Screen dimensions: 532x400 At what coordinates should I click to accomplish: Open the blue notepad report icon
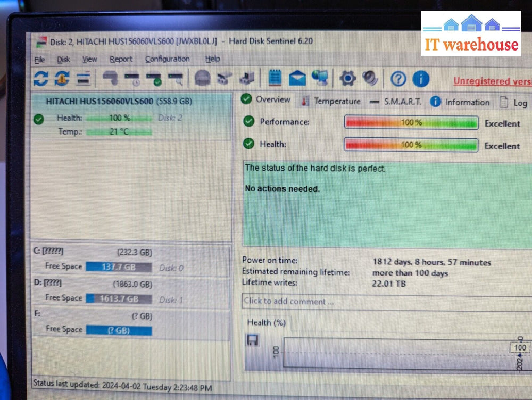point(275,79)
